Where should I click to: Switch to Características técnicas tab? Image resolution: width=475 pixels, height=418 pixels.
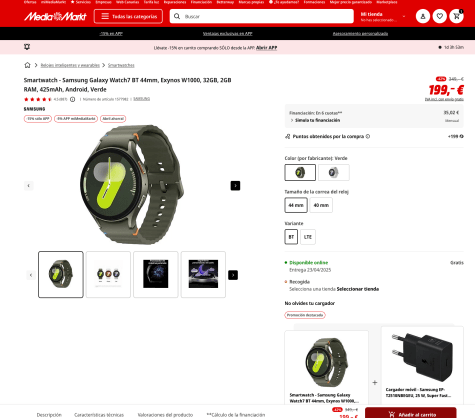coord(99,415)
